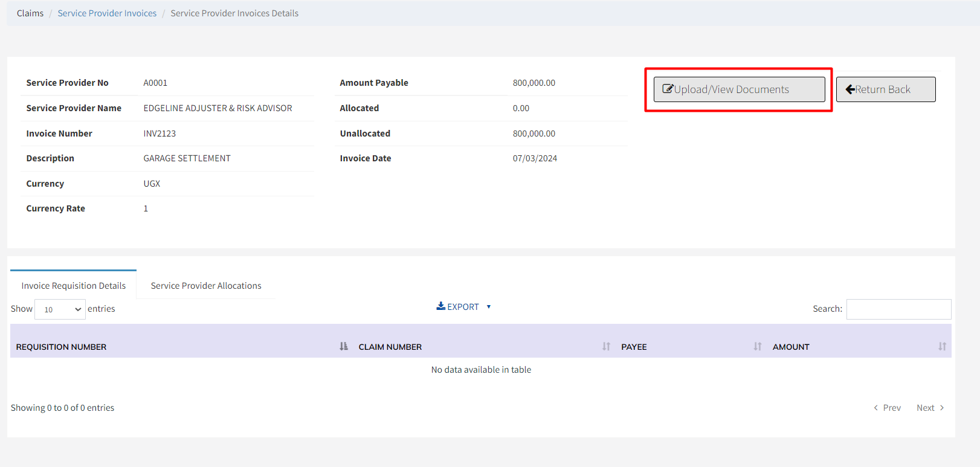Screen dimensions: 980x467
Task: Click the PAYEE column header text
Action: [x=634, y=347]
